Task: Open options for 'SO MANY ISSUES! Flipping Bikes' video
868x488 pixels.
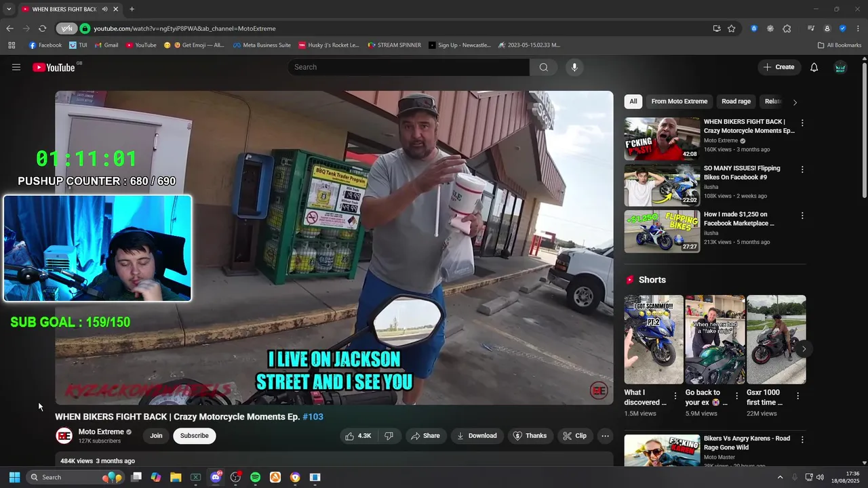Action: pyautogui.click(x=802, y=169)
